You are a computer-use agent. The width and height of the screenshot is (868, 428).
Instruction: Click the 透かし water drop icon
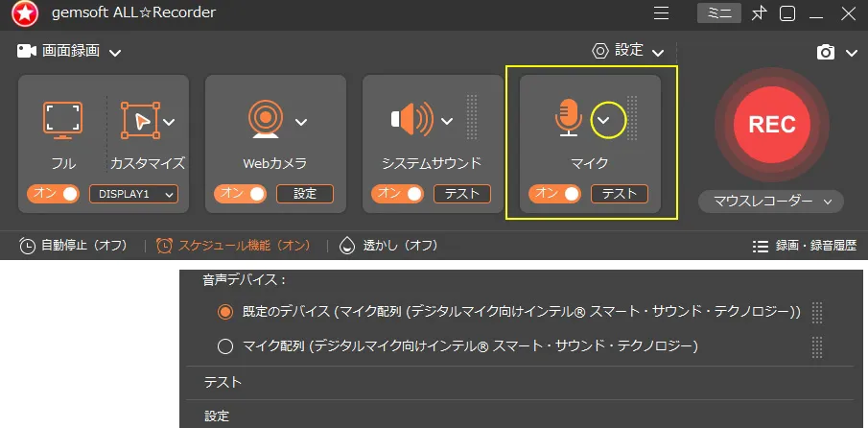tap(347, 246)
